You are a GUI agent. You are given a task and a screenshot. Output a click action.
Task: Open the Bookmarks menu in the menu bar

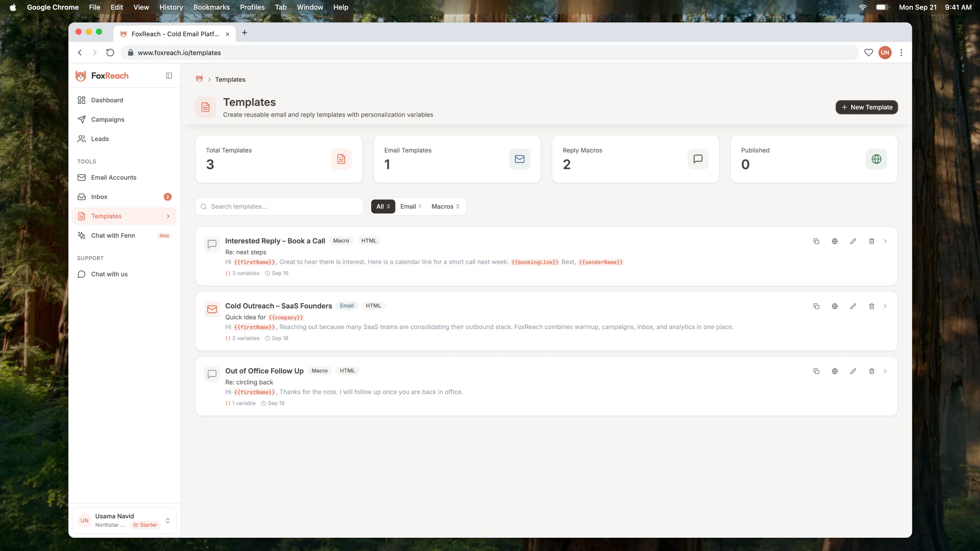(x=212, y=7)
